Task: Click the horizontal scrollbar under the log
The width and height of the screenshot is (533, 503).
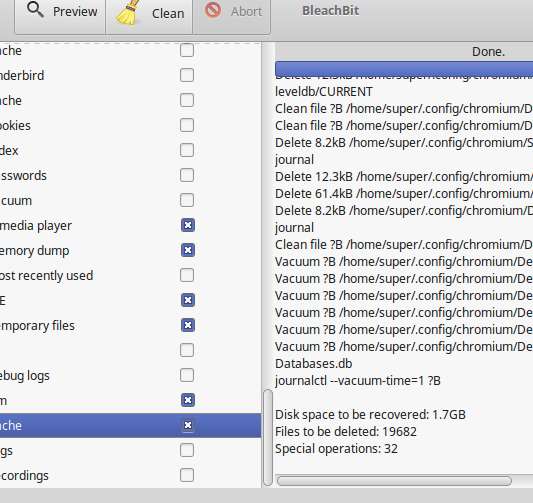Action: 394,481
